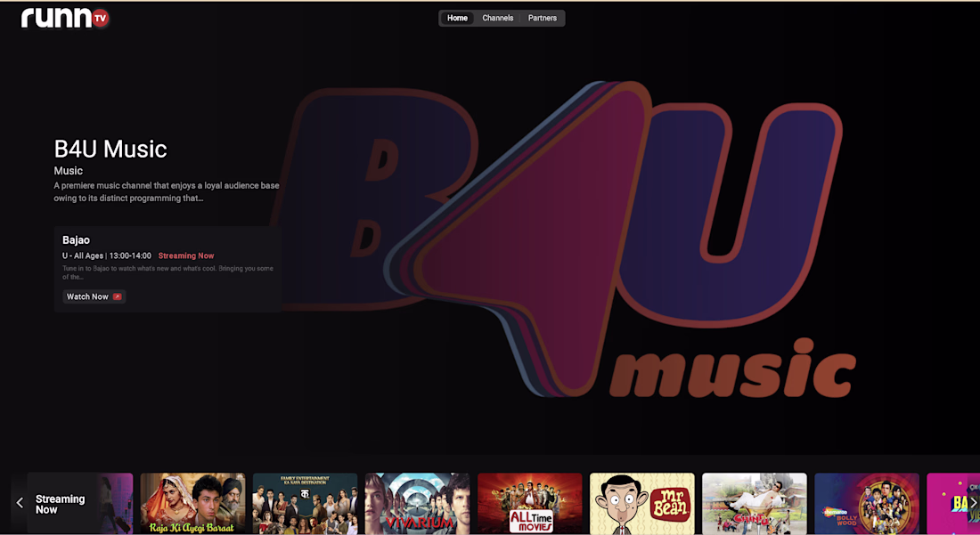Click the 'Tune in to Bajao' description
The height and width of the screenshot is (535, 980).
167,272
